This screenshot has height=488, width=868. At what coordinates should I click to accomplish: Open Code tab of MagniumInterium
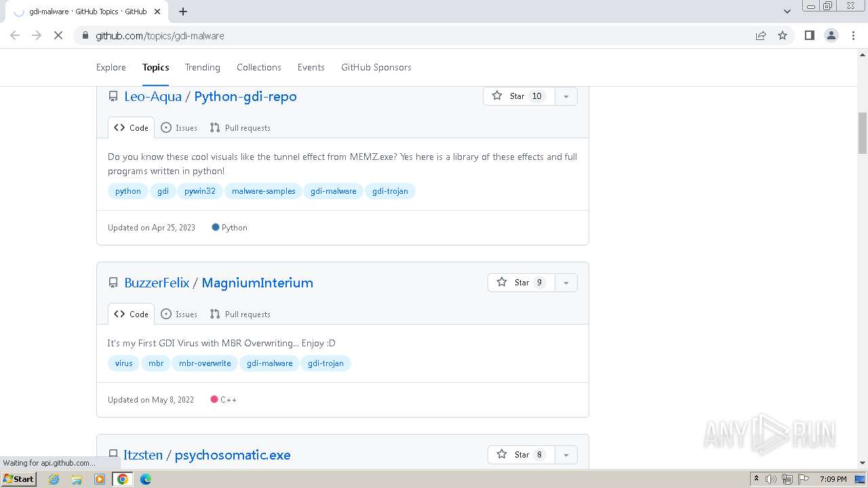(131, 314)
